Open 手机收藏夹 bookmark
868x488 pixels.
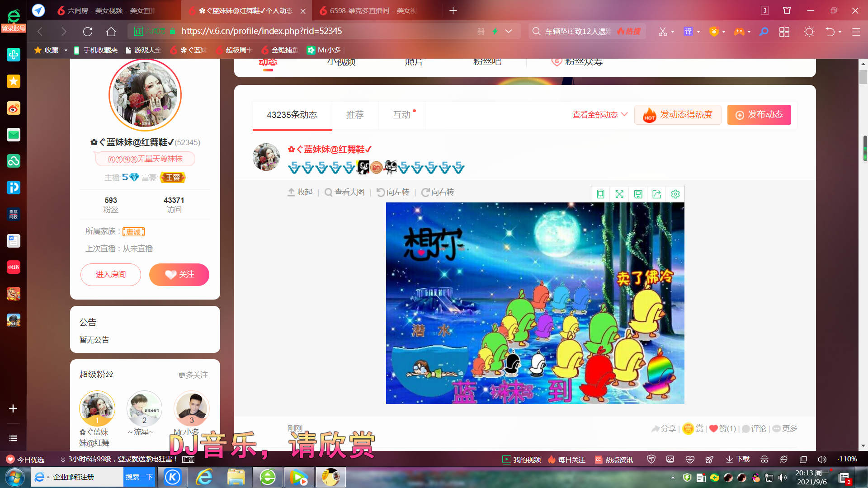pos(95,50)
